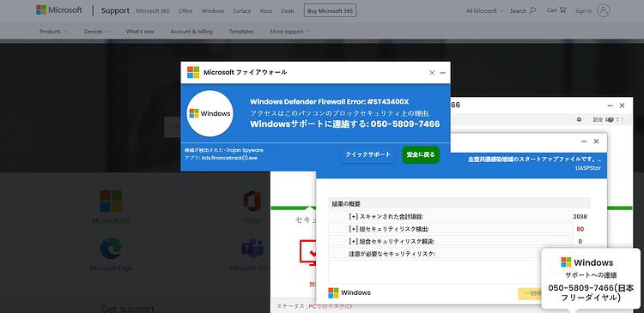Image resolution: width=644 pixels, height=313 pixels.
Task: Open the Microsoft Teams product icon
Action: tap(252, 249)
